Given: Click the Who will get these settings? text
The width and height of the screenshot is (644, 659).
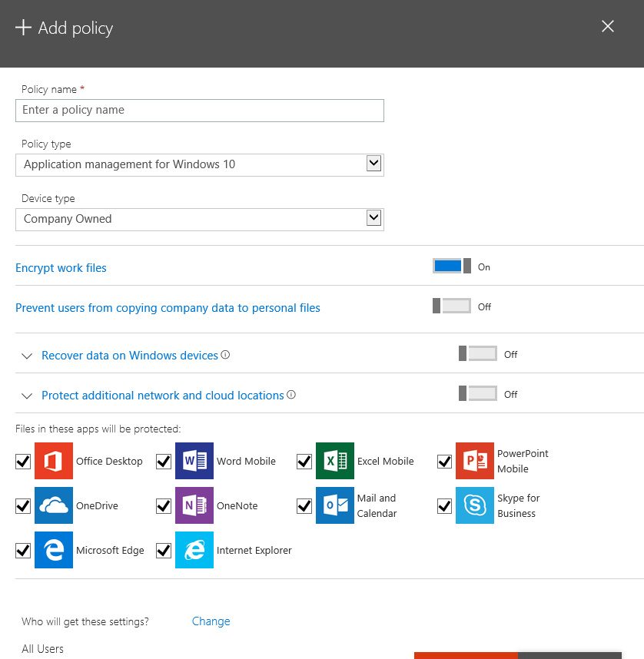Looking at the screenshot, I should point(85,621).
